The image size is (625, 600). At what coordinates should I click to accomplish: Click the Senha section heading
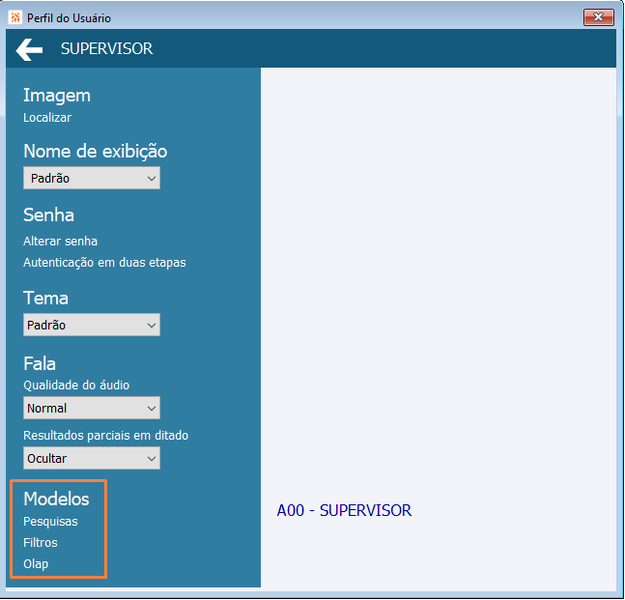[49, 215]
